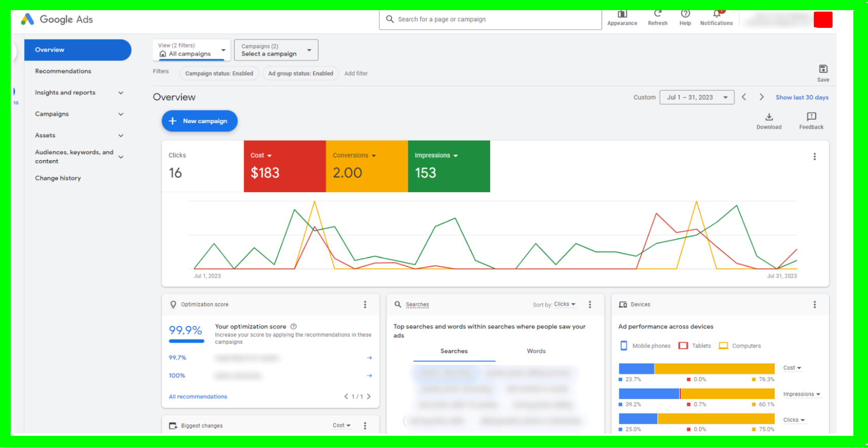The width and height of the screenshot is (868, 448).
Task: Open Devices card options menu
Action: coord(814,305)
